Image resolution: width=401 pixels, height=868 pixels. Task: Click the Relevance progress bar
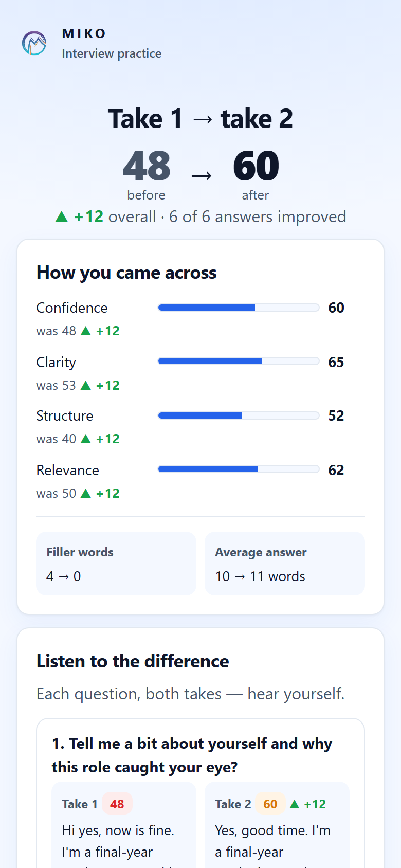pos(239,469)
